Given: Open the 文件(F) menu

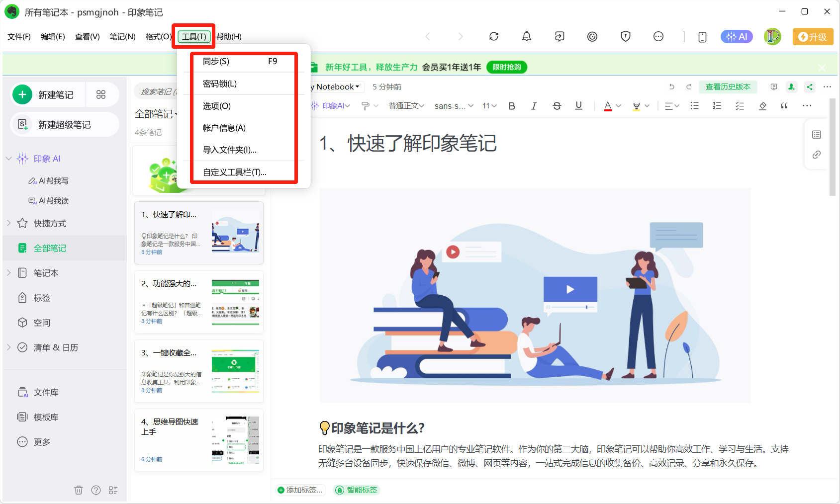Looking at the screenshot, I should pyautogui.click(x=19, y=37).
